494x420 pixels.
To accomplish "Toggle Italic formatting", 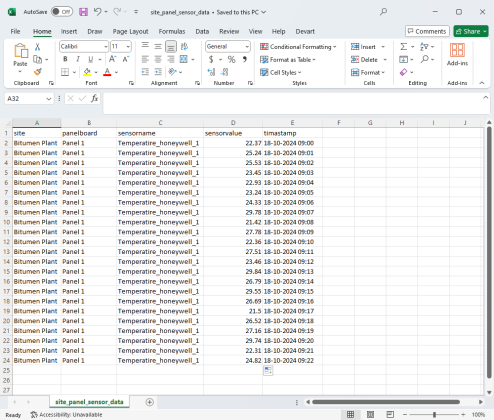I will click(x=78, y=59).
